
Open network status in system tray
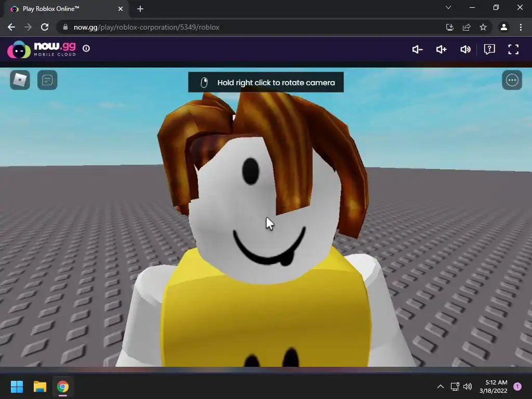(455, 387)
